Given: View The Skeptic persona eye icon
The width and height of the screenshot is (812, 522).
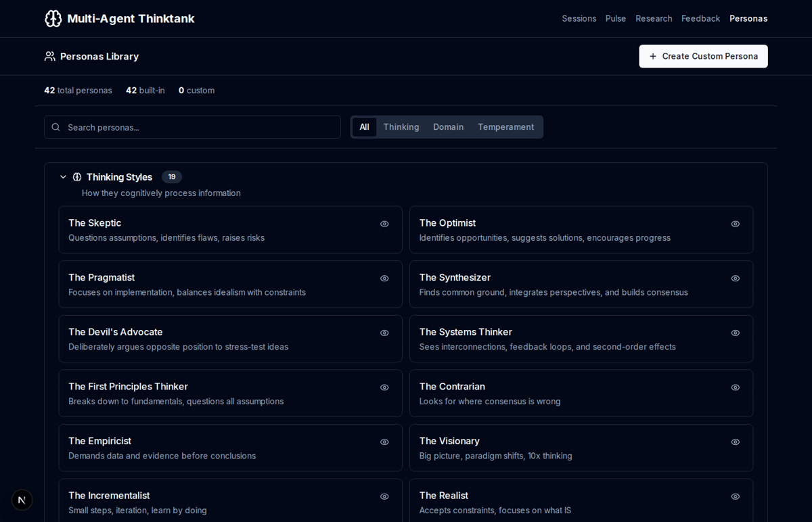Looking at the screenshot, I should coord(384,224).
